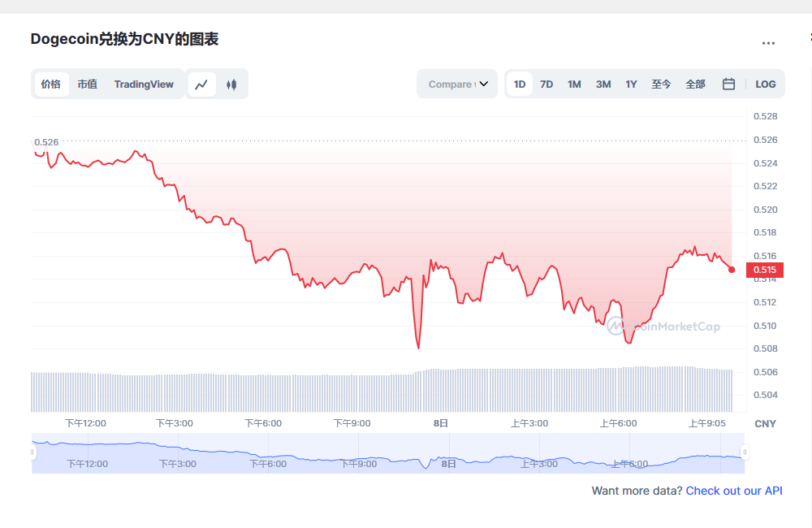Open the three-dot options menu
The height and width of the screenshot is (528, 812).
[768, 43]
